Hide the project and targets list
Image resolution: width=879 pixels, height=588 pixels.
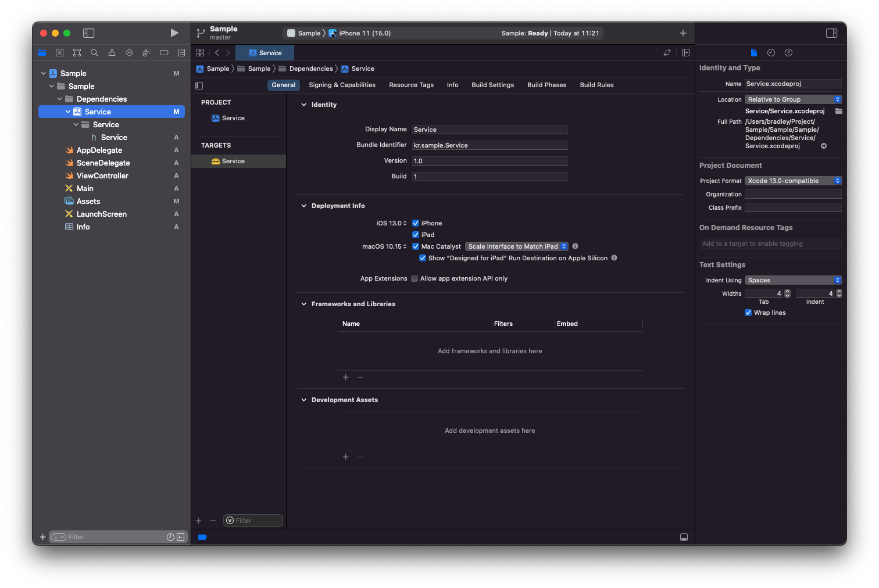(x=199, y=85)
